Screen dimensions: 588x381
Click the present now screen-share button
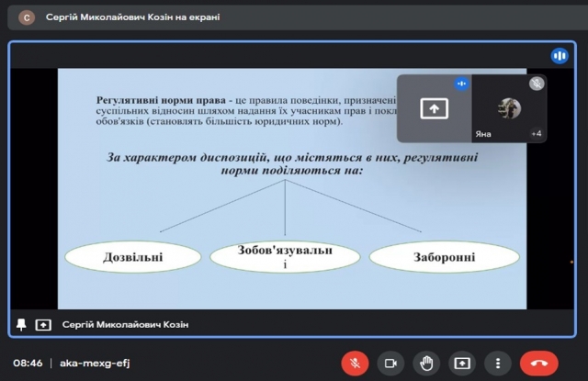pos(462,363)
